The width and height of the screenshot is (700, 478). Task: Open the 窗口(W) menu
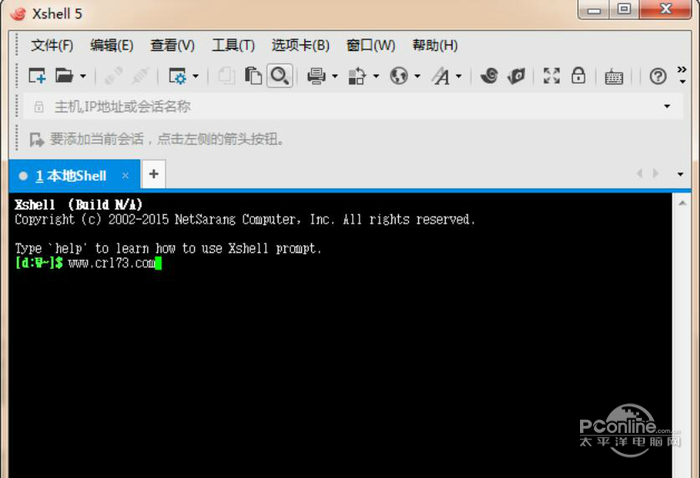371,45
